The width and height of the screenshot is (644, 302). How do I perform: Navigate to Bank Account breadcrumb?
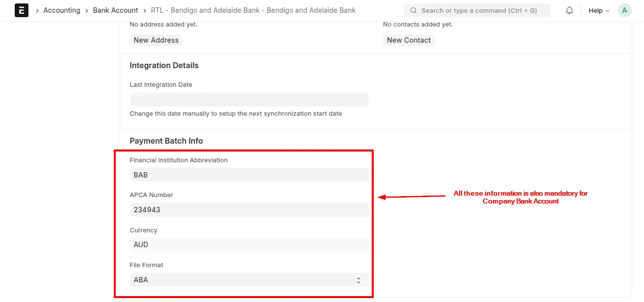pos(116,10)
